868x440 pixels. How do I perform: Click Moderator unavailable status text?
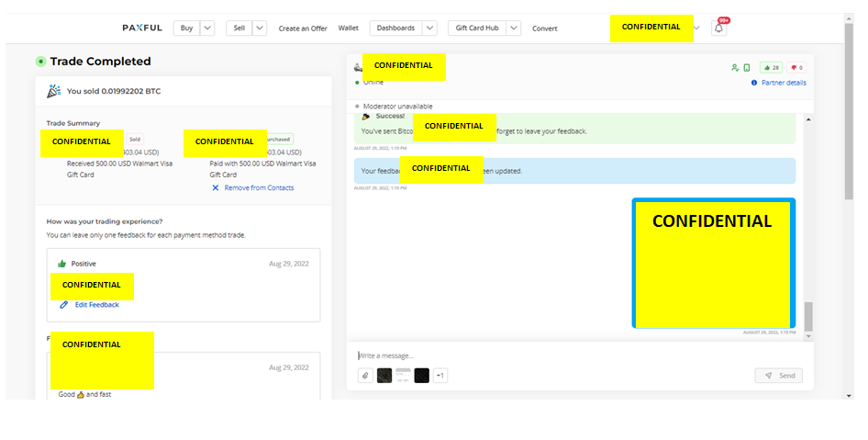[x=398, y=107]
